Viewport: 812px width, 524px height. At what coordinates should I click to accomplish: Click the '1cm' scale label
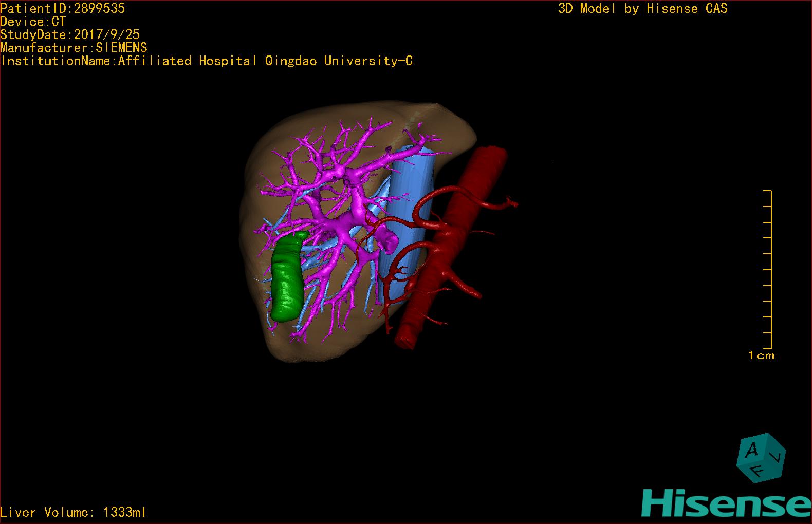pyautogui.click(x=761, y=355)
